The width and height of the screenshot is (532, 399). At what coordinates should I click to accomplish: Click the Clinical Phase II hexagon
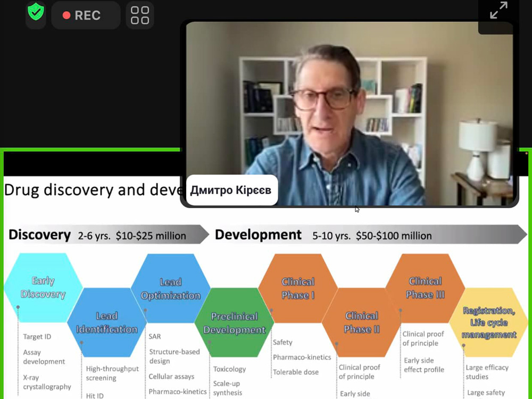pos(362,322)
